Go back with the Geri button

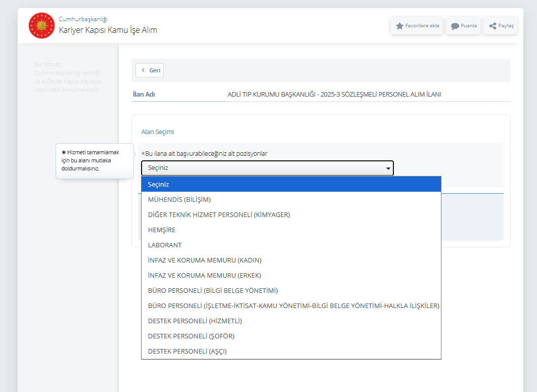point(150,70)
